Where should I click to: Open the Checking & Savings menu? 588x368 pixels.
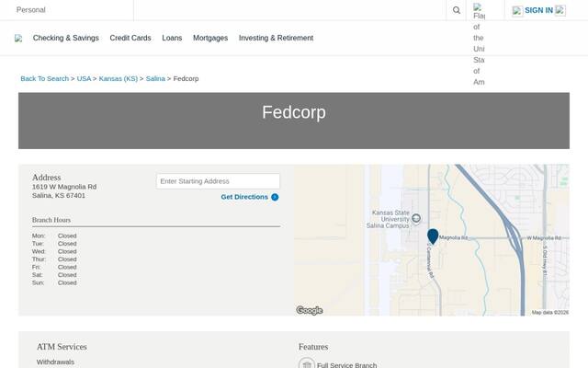pyautogui.click(x=65, y=38)
